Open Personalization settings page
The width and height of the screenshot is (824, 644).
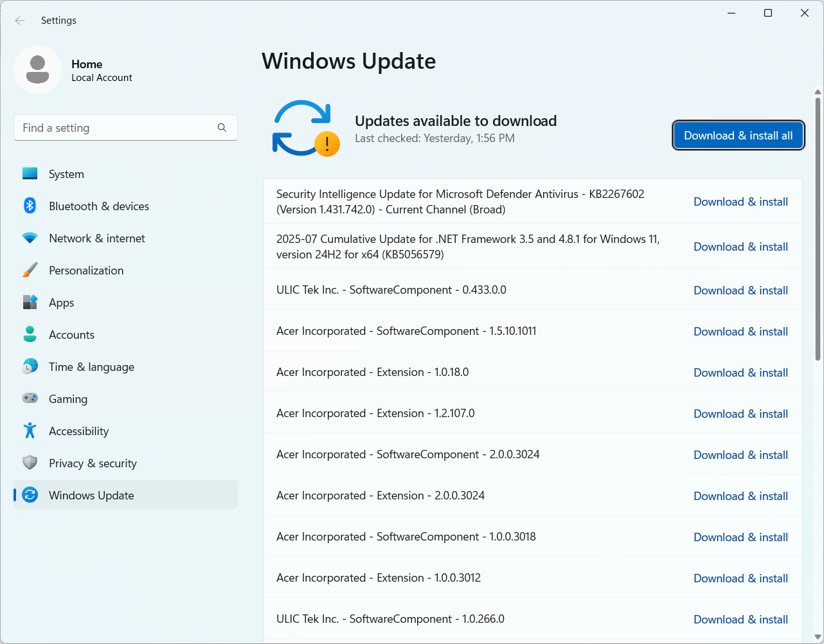pyautogui.click(x=125, y=270)
